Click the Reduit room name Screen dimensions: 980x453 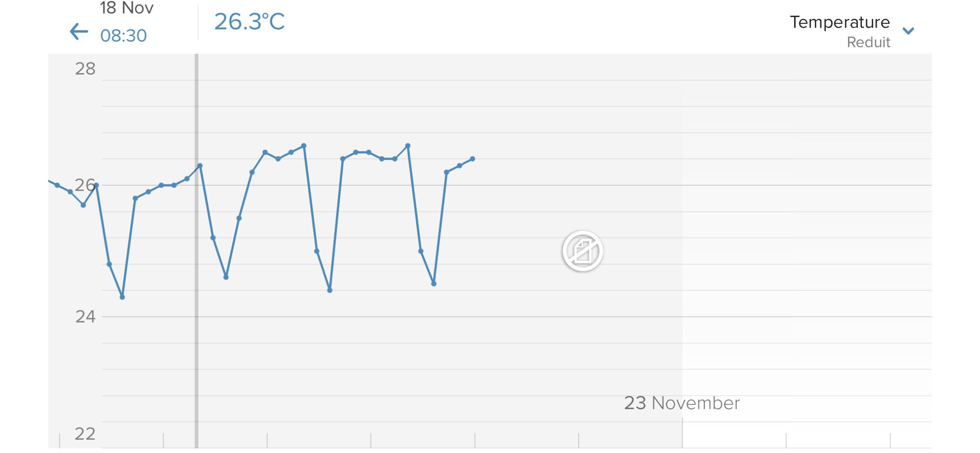click(x=868, y=42)
